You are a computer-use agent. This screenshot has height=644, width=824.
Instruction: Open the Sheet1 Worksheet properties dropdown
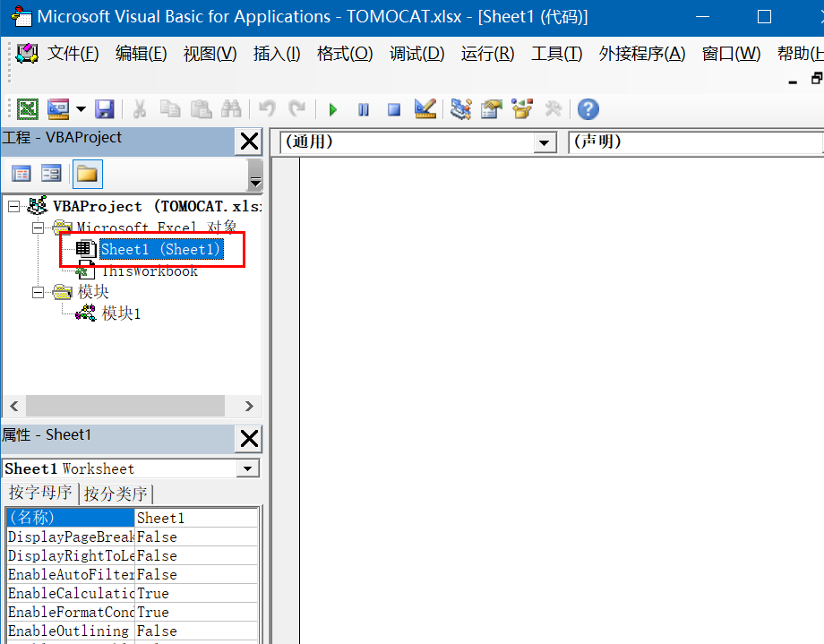point(247,468)
